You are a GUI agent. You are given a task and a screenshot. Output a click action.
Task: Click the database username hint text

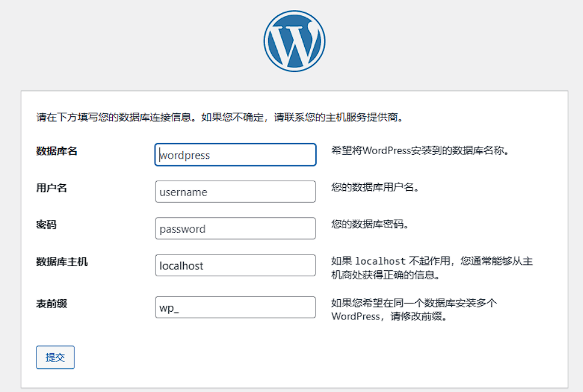376,188
